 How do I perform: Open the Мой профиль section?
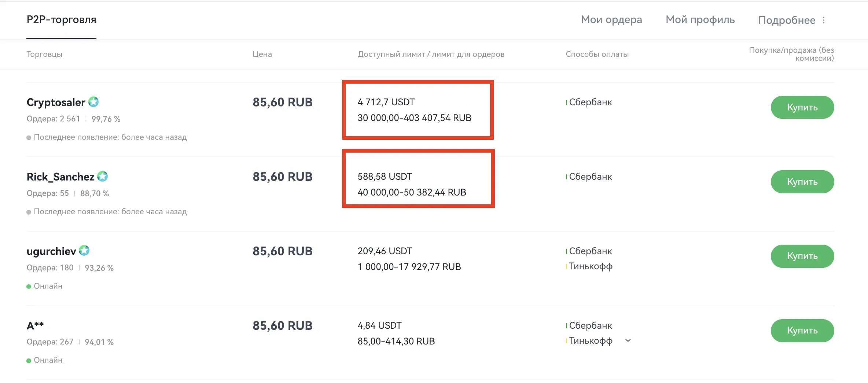(x=700, y=20)
